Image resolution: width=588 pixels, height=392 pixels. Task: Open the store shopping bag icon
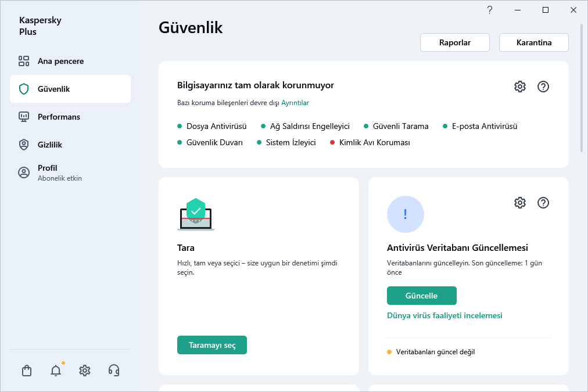pos(26,371)
